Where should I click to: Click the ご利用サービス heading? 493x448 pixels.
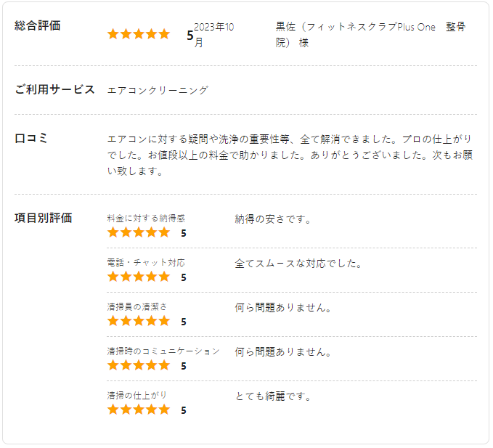click(55, 90)
